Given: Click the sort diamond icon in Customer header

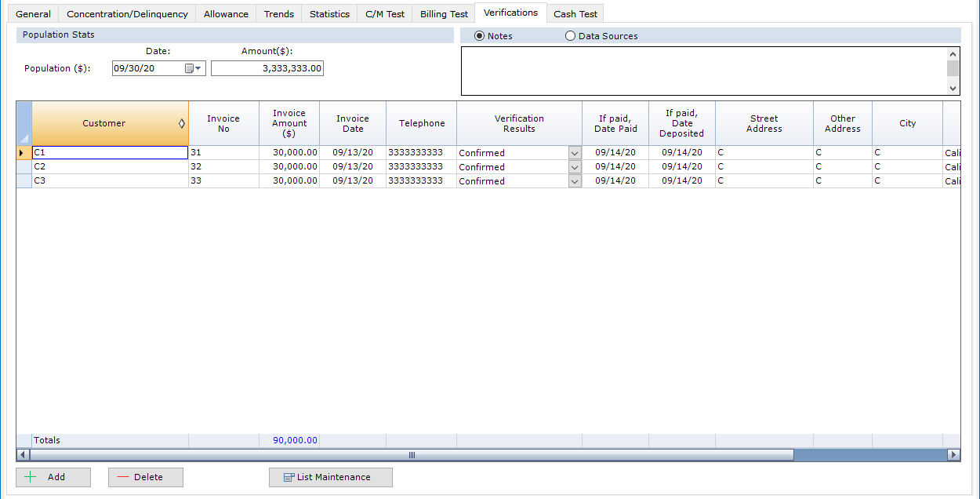Looking at the screenshot, I should (x=182, y=123).
